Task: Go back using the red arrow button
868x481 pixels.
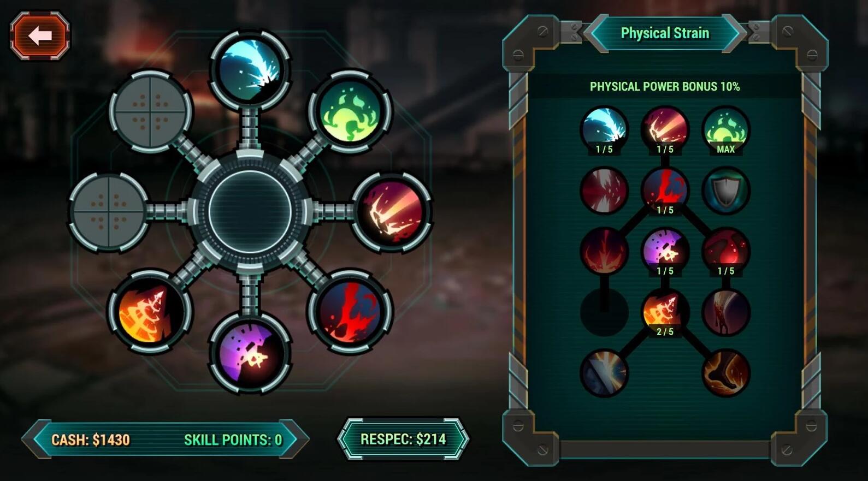Action: (40, 36)
